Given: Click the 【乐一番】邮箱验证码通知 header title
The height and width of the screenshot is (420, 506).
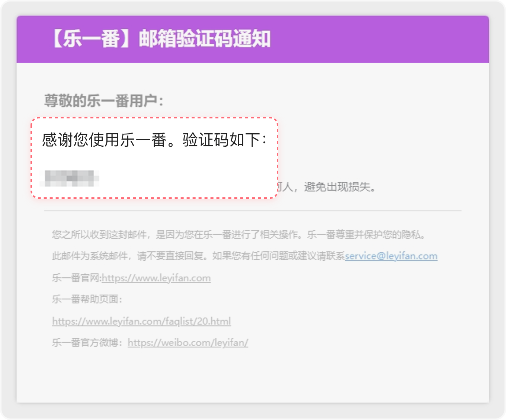Looking at the screenshot, I should pyautogui.click(x=161, y=39).
